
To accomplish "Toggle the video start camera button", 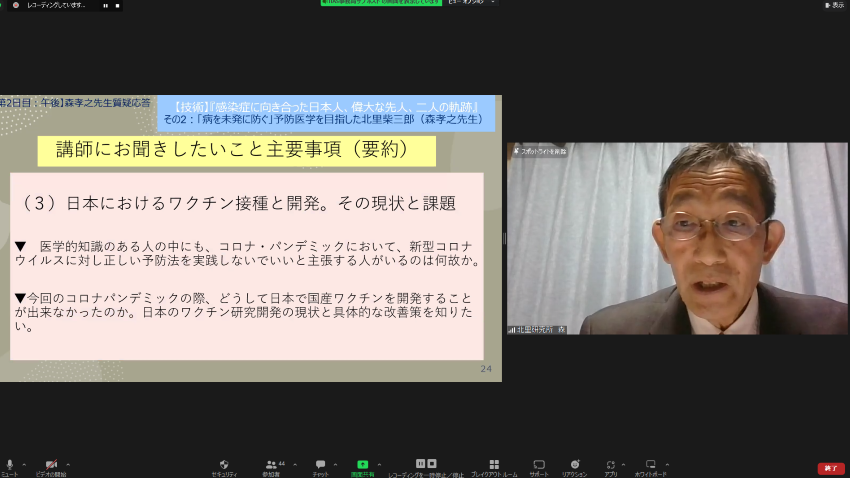I will 51,465.
